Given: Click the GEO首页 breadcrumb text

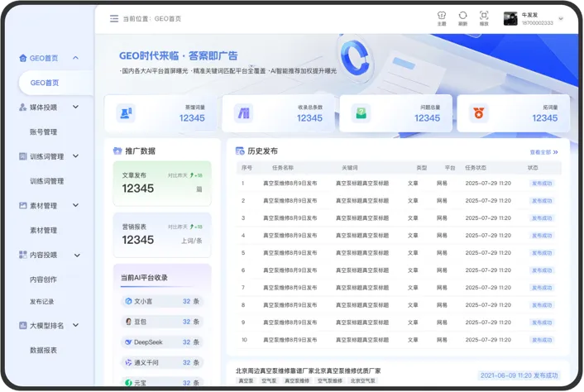Looking at the screenshot, I should click(x=168, y=19).
